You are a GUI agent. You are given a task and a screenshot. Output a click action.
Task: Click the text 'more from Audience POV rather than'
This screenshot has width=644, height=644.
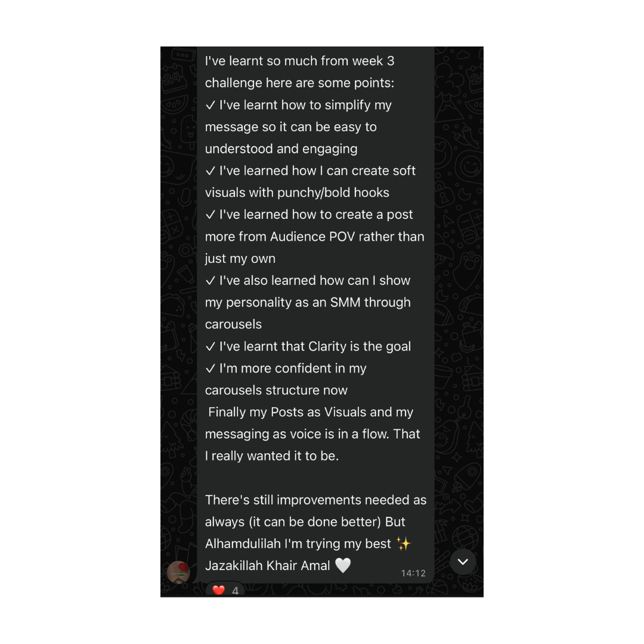314,237
